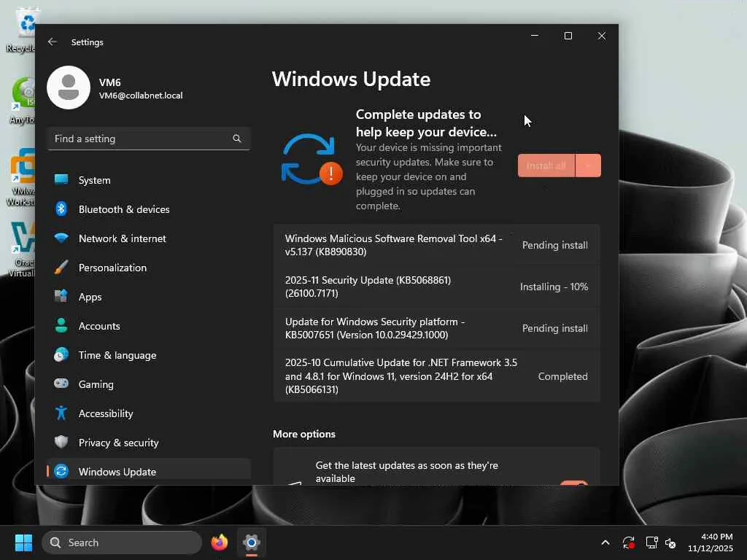Click the 'Completed' status text
This screenshot has height=560, width=747.
(562, 376)
